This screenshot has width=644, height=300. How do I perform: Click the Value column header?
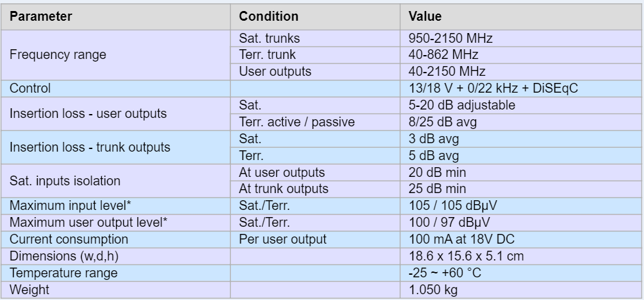click(x=521, y=16)
